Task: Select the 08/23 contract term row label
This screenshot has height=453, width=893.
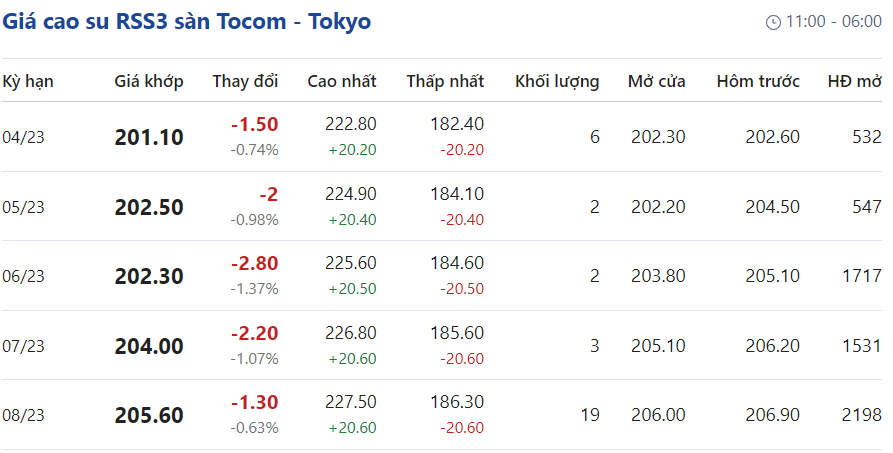Action: coord(24,415)
